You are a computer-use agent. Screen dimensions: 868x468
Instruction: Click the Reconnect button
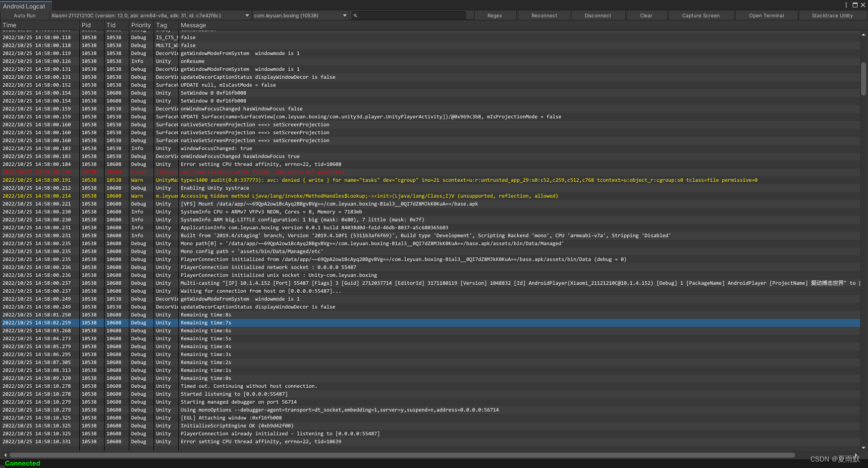544,16
